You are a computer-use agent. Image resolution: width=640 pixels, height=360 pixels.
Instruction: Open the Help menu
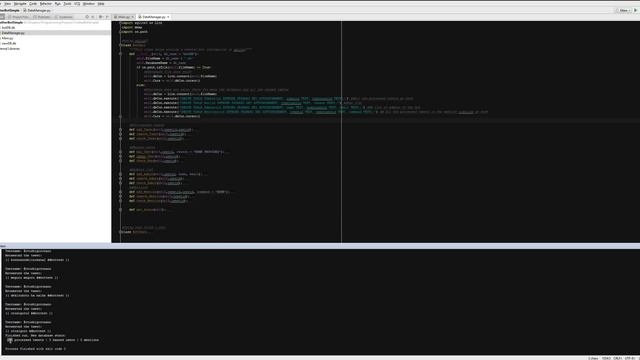click(x=101, y=4)
